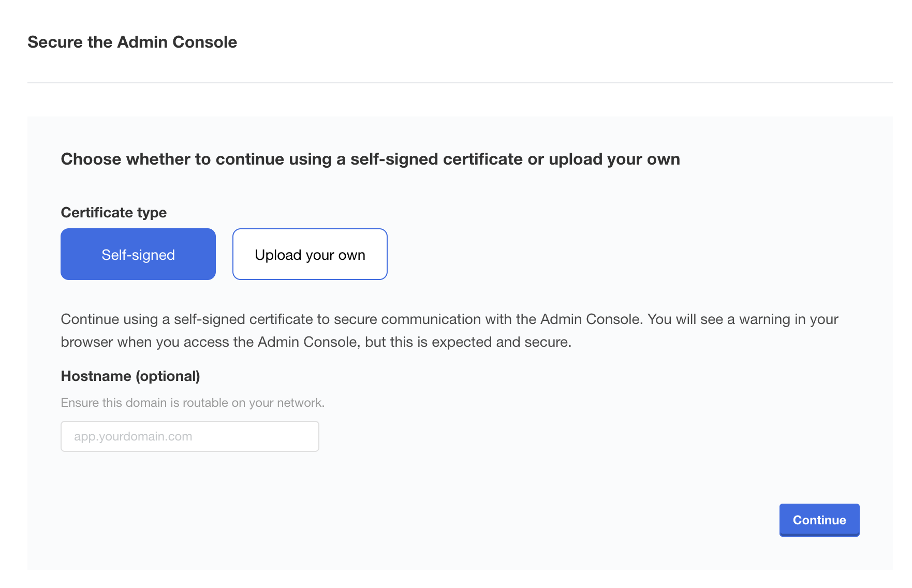The width and height of the screenshot is (912, 588).
Task: Click the self-signed certificate description paragraph
Action: coord(449,330)
